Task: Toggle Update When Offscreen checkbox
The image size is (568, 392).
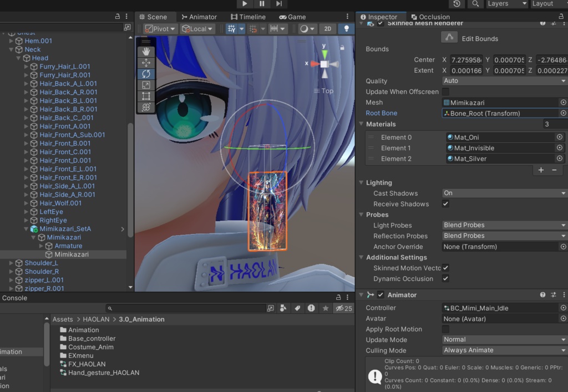Action: [445, 91]
